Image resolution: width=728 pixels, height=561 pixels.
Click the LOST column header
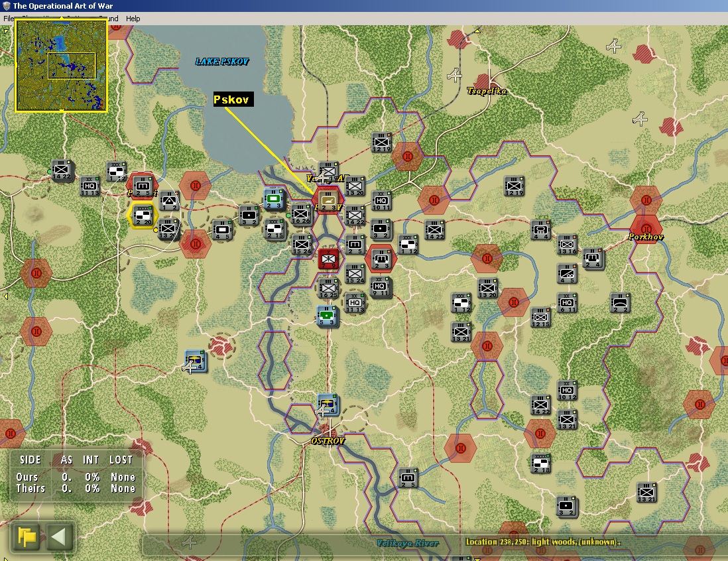click(x=121, y=460)
